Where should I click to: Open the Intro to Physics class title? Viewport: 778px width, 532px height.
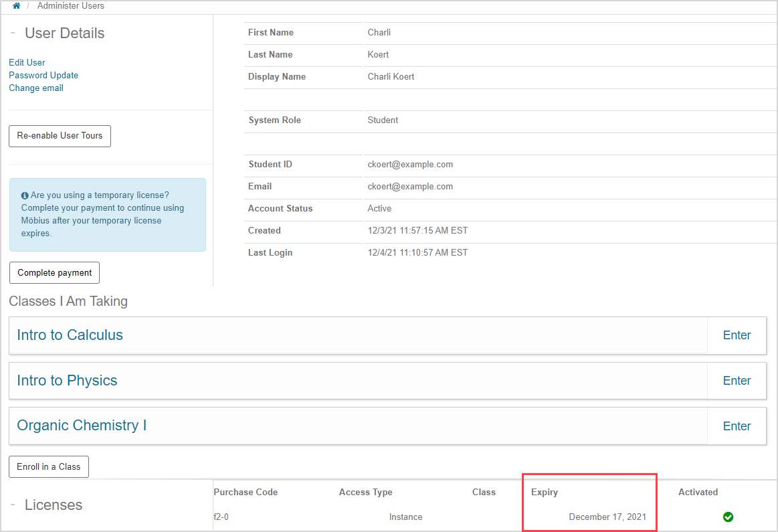tap(67, 381)
